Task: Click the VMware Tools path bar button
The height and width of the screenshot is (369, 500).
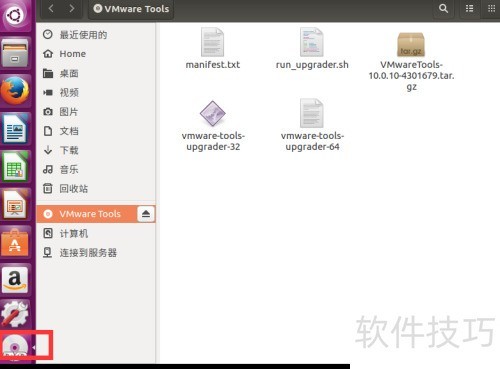Action: coord(131,9)
